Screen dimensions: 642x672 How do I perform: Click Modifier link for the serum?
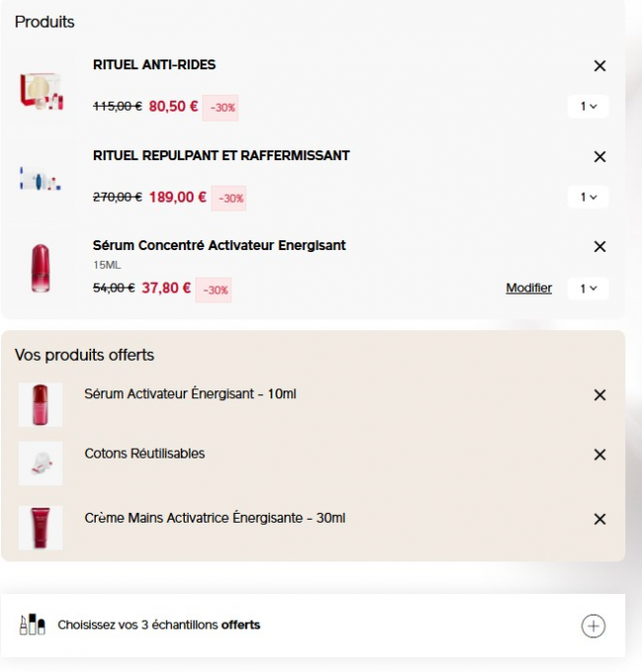click(528, 289)
